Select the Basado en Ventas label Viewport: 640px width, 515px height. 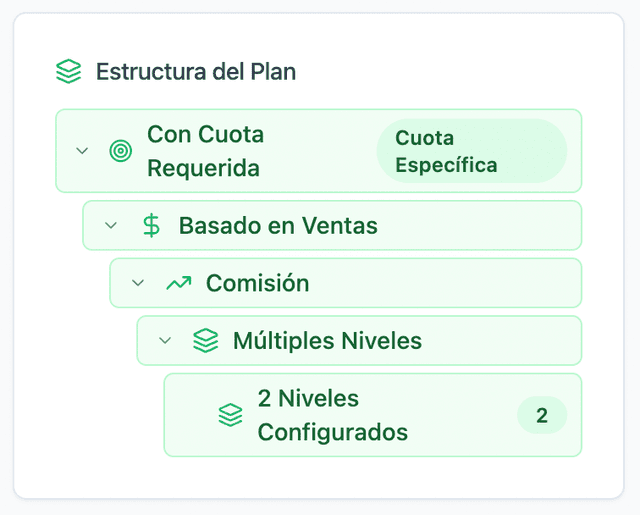[278, 226]
